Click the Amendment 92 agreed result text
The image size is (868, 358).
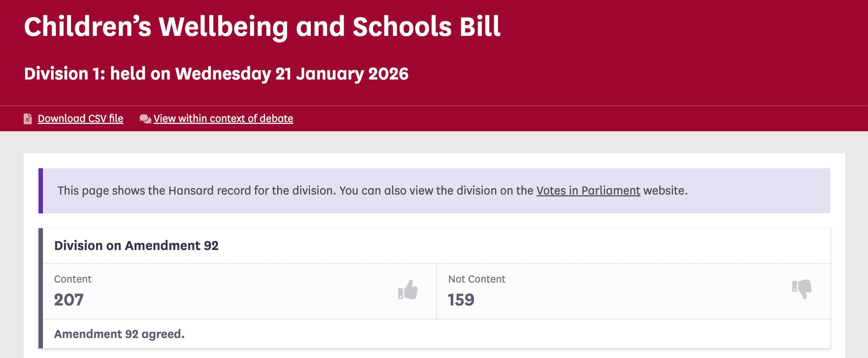pos(119,334)
